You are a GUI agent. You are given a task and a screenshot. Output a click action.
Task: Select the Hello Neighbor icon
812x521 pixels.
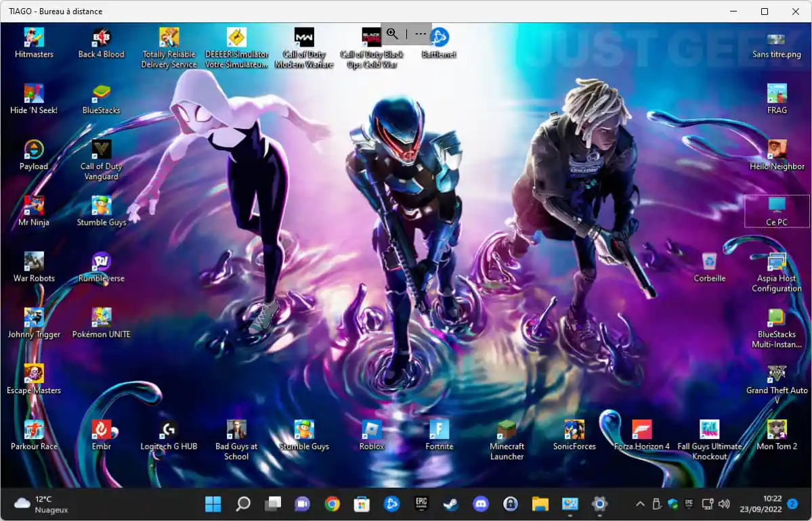coord(777,155)
